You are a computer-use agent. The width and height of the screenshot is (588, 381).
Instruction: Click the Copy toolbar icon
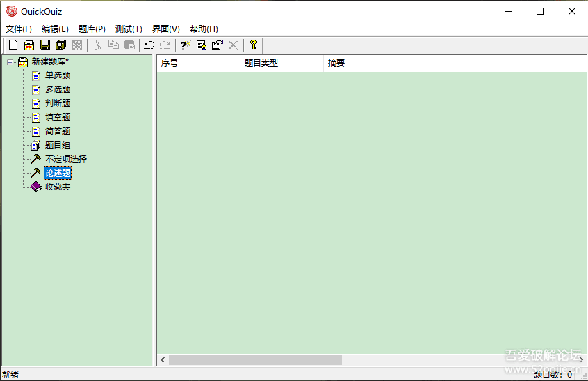pos(113,45)
